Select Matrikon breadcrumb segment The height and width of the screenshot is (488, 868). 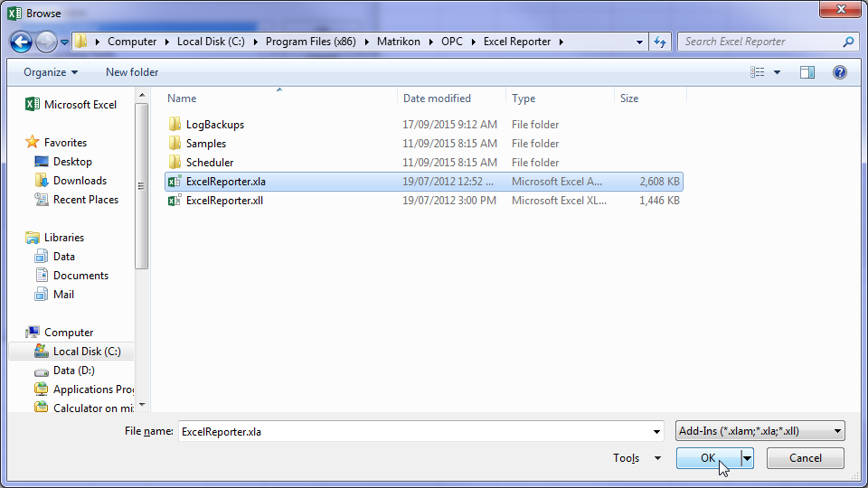tap(399, 42)
